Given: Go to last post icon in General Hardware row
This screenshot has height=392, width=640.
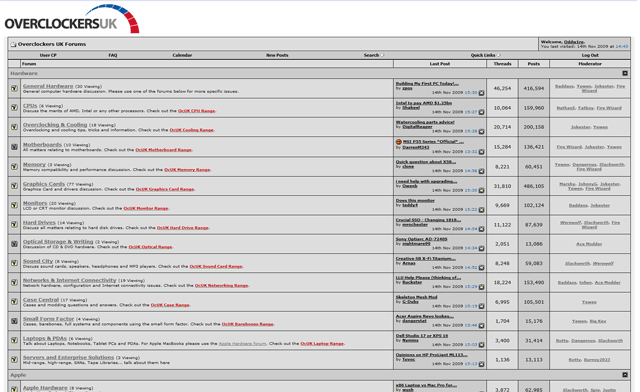Looking at the screenshot, I should pos(482,93).
